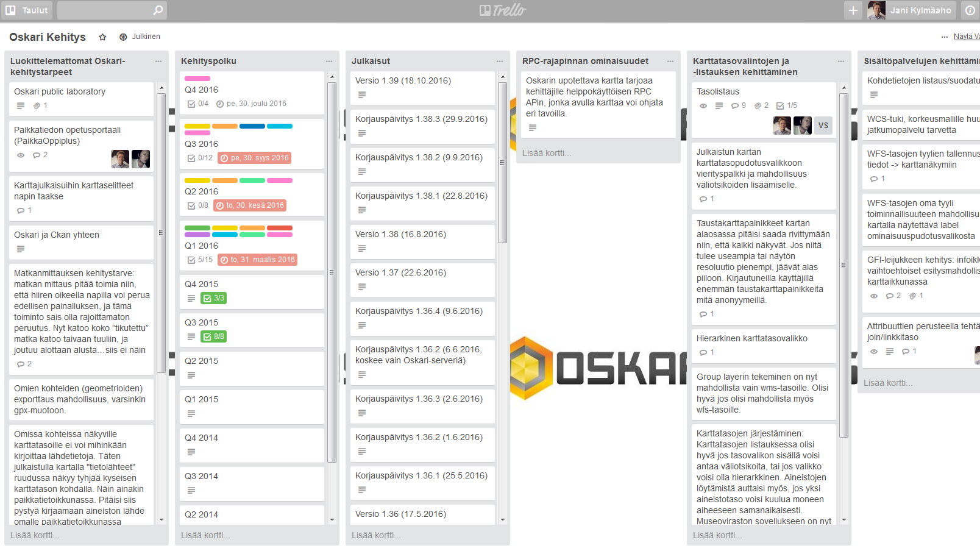Open card Versio 1.37 (22.6.2016)
This screenshot has height=551, width=980.
422,280
